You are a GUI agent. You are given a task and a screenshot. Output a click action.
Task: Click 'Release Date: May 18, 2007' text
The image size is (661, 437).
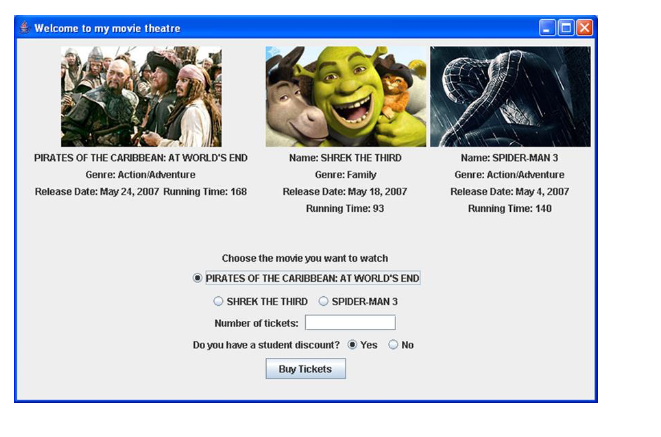coord(345,192)
